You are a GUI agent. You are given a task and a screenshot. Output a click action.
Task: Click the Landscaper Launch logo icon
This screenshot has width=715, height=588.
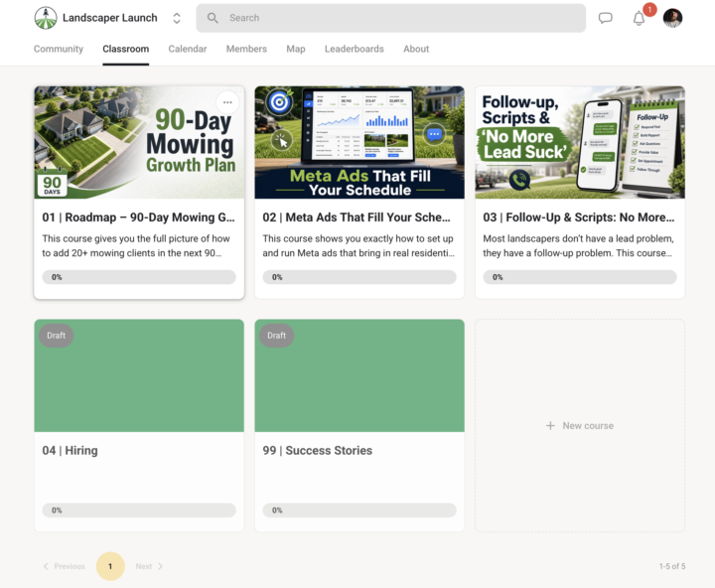tap(46, 18)
